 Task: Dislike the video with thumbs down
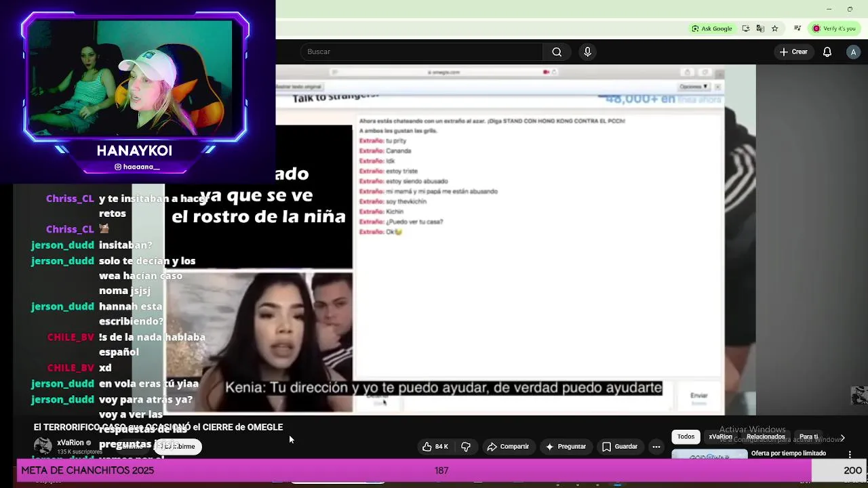point(466,447)
